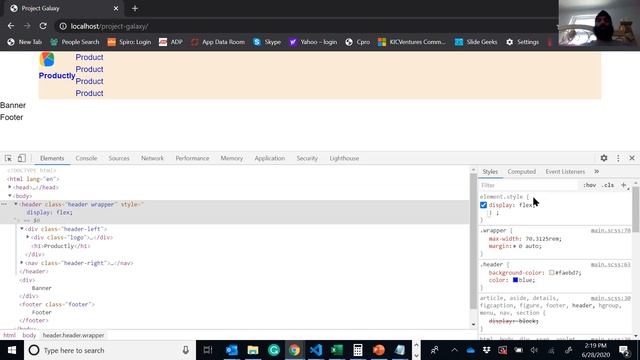This screenshot has height=360, width=640.
Task: Open PowerPoint from the taskbar
Action: pyautogui.click(x=379, y=350)
